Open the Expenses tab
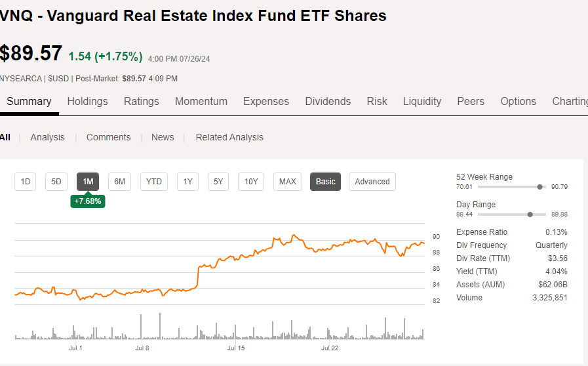Viewport: 588px width, 366px height. pos(266,102)
